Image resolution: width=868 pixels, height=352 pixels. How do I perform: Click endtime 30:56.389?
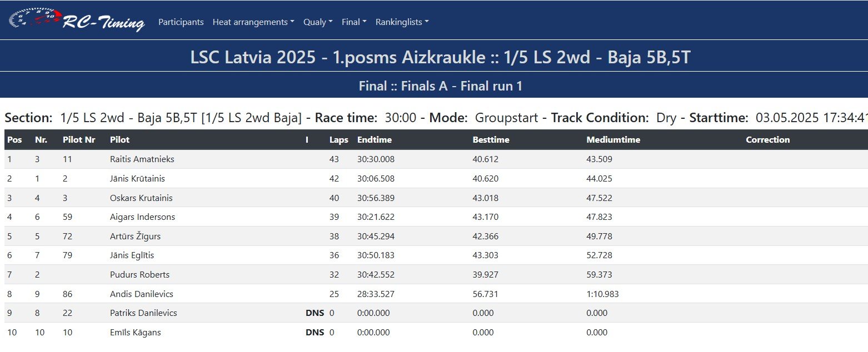(376, 198)
